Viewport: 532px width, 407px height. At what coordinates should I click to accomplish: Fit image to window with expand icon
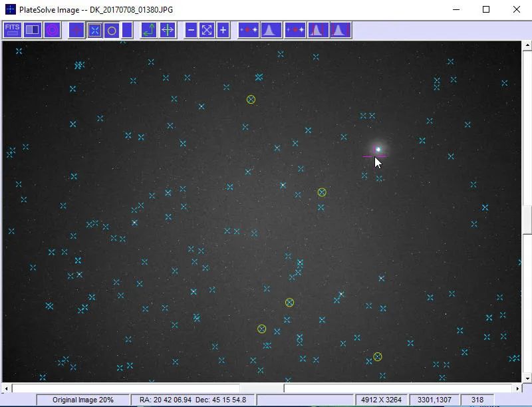(x=207, y=30)
